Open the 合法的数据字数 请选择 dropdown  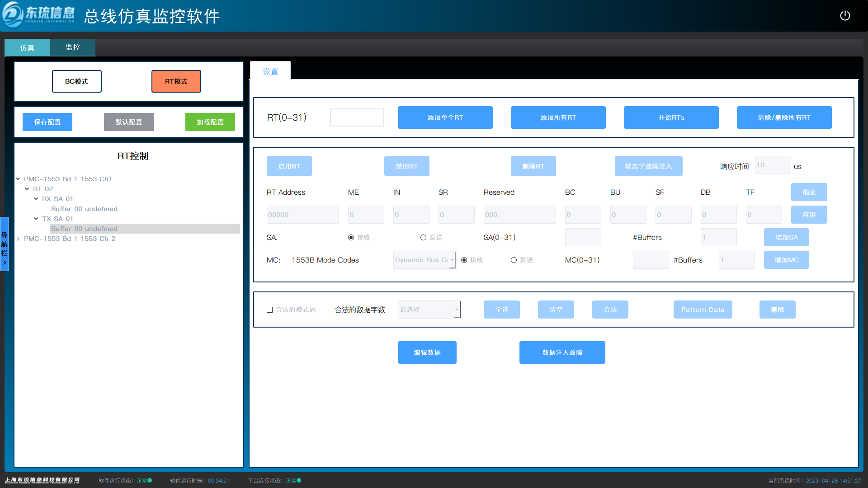click(429, 310)
